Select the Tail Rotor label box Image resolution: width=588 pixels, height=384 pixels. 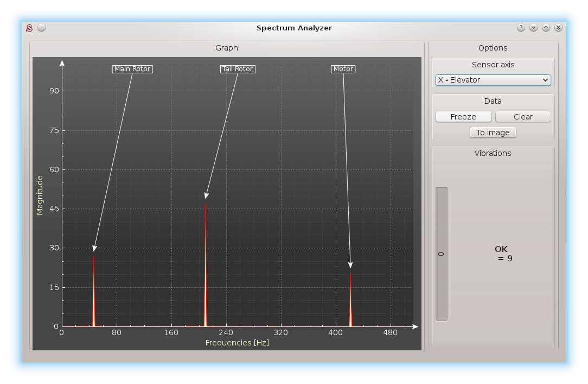coord(238,69)
